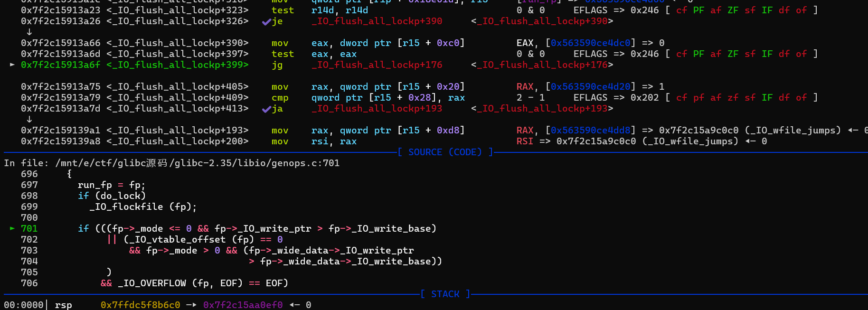Click the blue address 0x563590ce4dc0

590,43
